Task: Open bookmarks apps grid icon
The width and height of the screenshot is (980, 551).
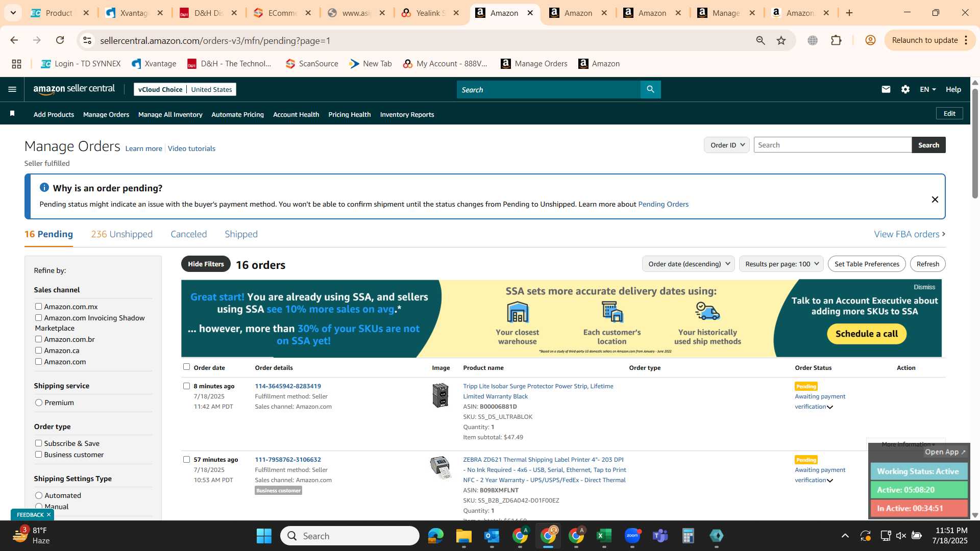Action: click(16, 64)
